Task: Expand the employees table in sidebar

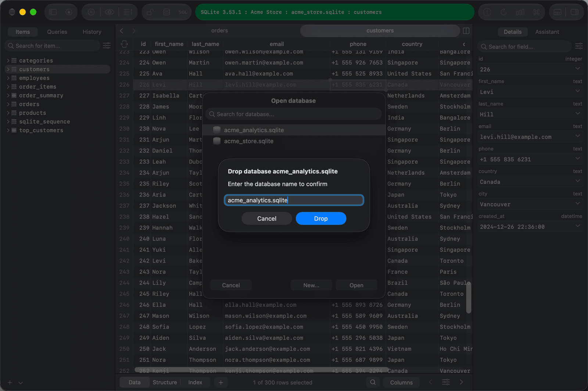Action: coord(8,78)
